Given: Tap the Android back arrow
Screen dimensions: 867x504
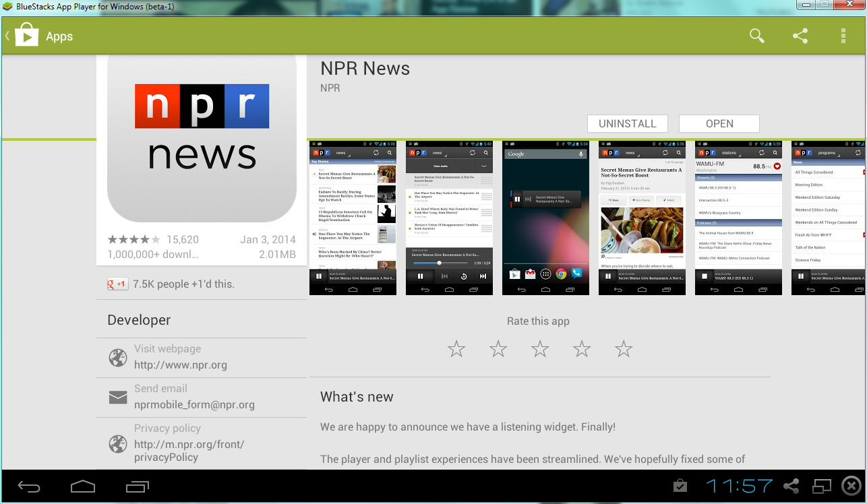Looking at the screenshot, I should pos(30,486).
